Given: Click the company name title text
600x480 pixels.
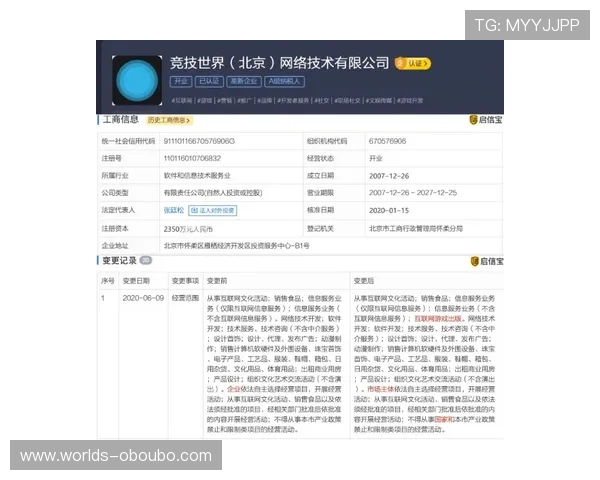Looking at the screenshot, I should click(x=279, y=63).
